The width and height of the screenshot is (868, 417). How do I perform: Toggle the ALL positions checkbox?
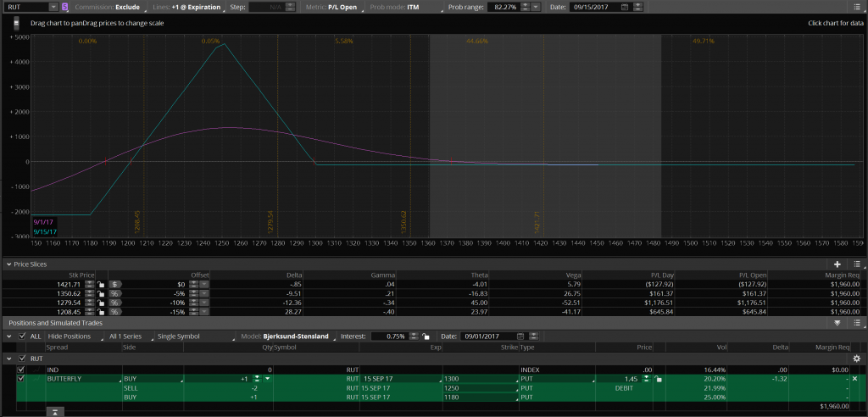(x=22, y=336)
